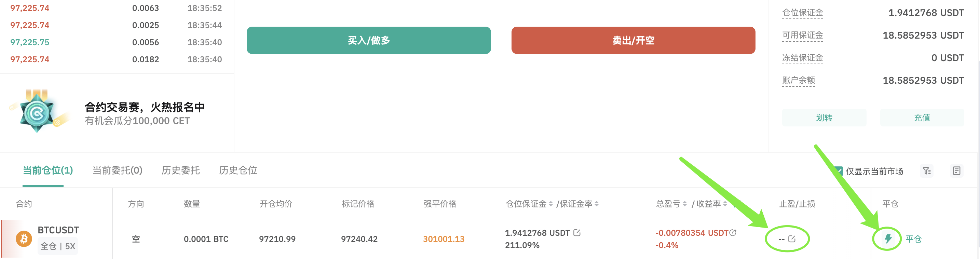The image size is (980, 259).
Task: Click the lightning flash-close position icon
Action: click(888, 239)
